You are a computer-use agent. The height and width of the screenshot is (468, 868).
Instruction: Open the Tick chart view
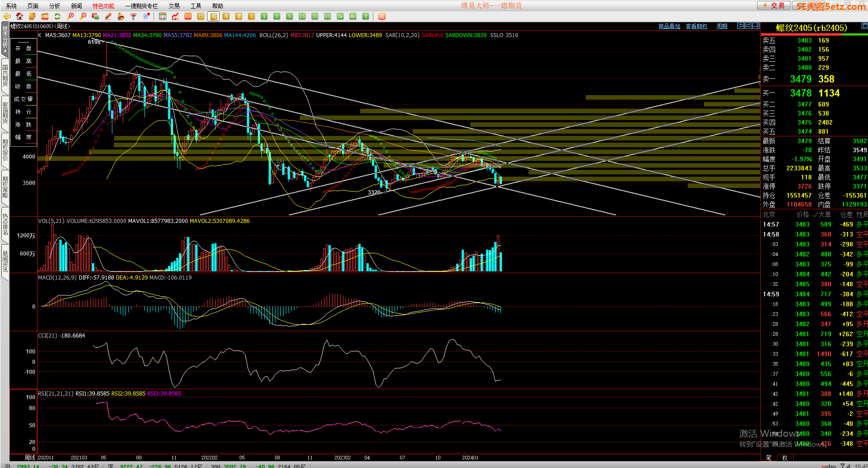188,16
